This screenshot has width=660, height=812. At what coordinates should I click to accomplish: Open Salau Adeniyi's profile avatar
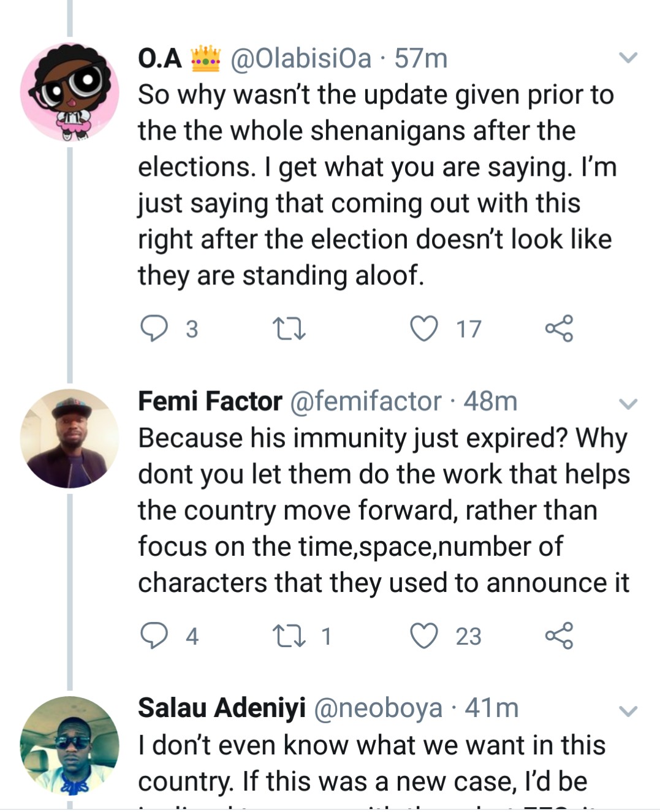click(70, 745)
